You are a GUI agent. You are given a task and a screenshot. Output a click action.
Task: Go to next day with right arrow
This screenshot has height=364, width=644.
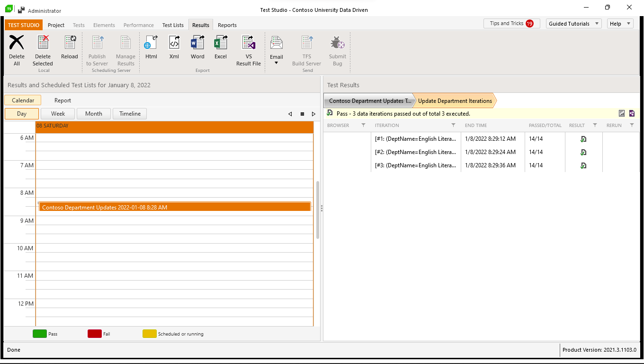(313, 114)
